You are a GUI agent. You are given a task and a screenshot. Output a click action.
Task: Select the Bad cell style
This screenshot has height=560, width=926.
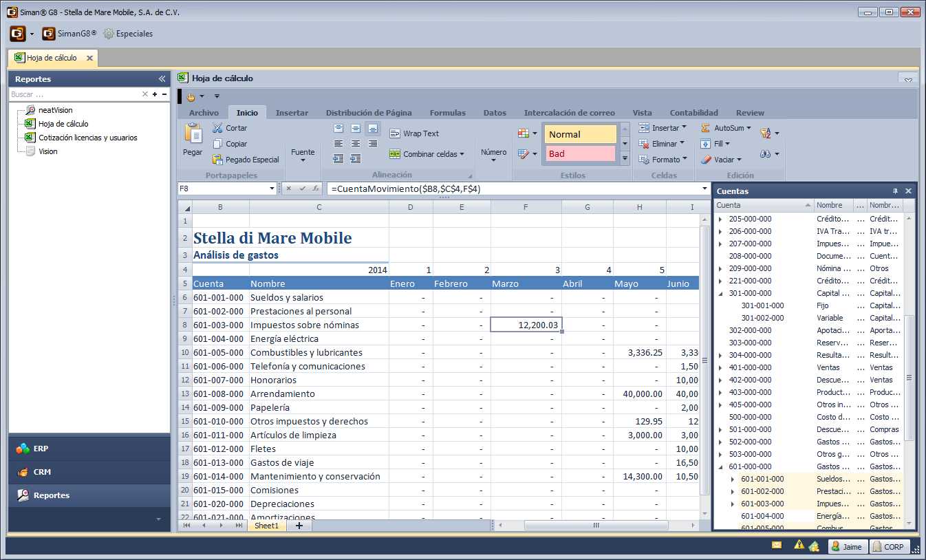click(x=581, y=153)
